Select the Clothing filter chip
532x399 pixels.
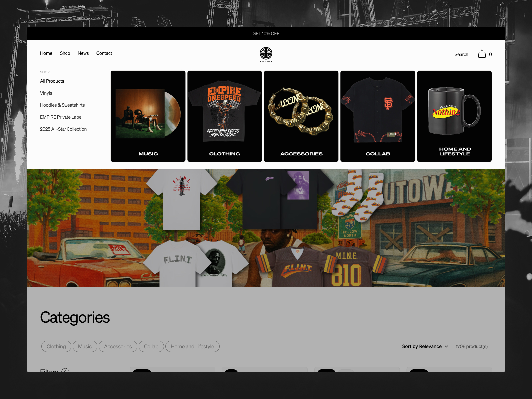point(56,346)
